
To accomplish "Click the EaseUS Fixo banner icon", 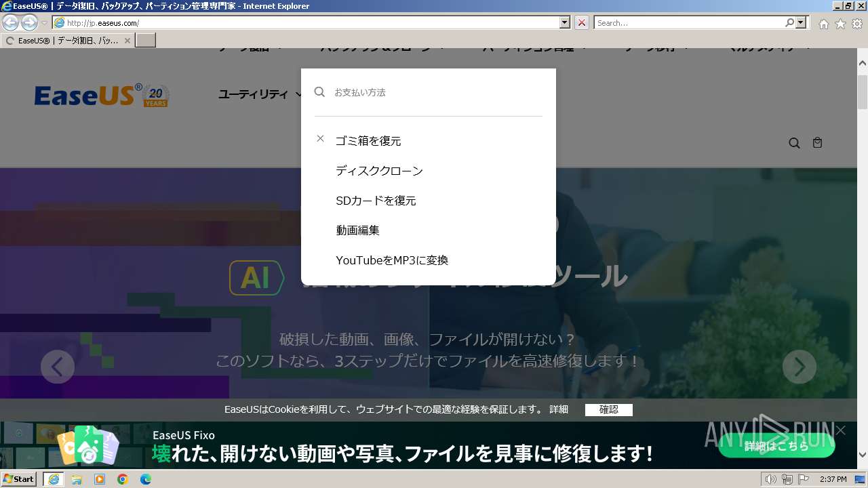I will 88,446.
